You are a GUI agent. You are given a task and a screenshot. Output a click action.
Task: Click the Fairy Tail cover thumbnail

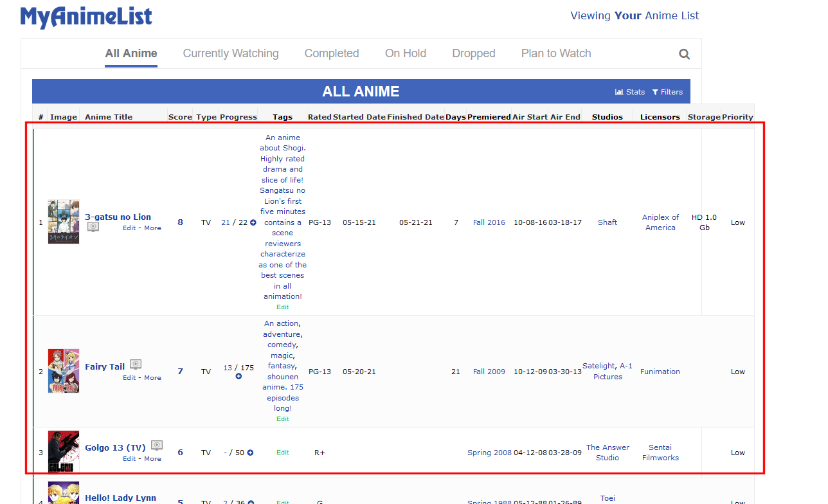tap(64, 371)
